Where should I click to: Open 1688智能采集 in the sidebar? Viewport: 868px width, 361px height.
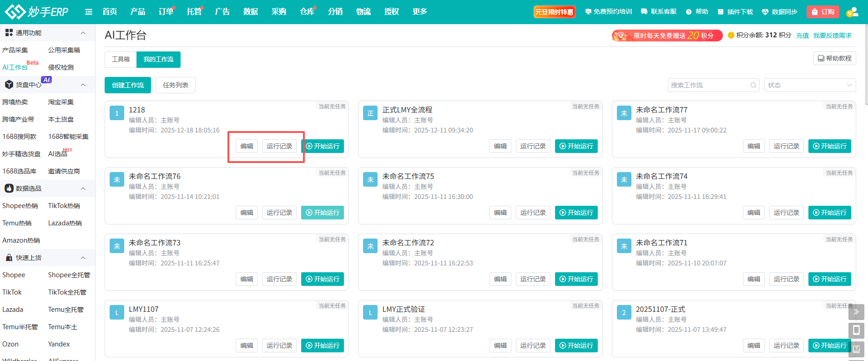pos(68,137)
